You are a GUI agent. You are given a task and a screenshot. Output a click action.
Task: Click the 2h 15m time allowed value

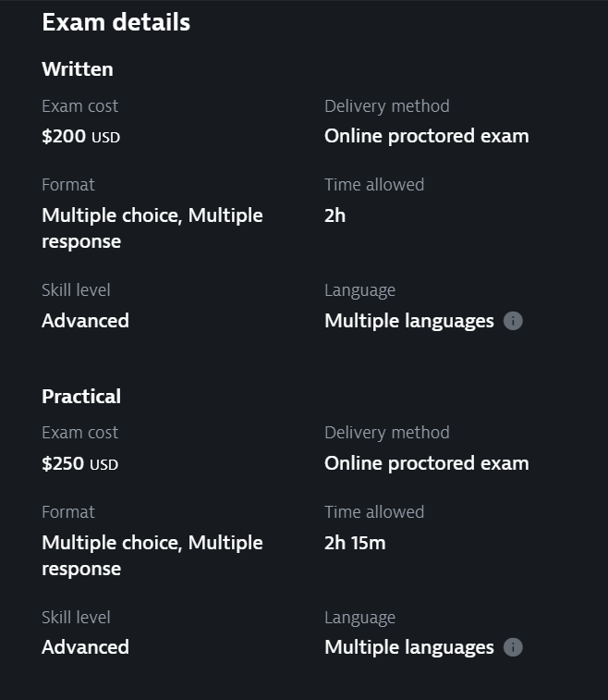pos(355,543)
